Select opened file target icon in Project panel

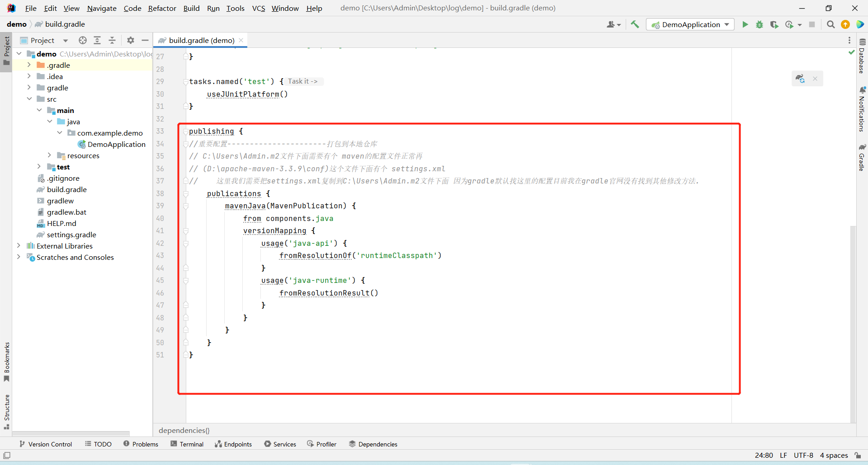click(x=82, y=40)
